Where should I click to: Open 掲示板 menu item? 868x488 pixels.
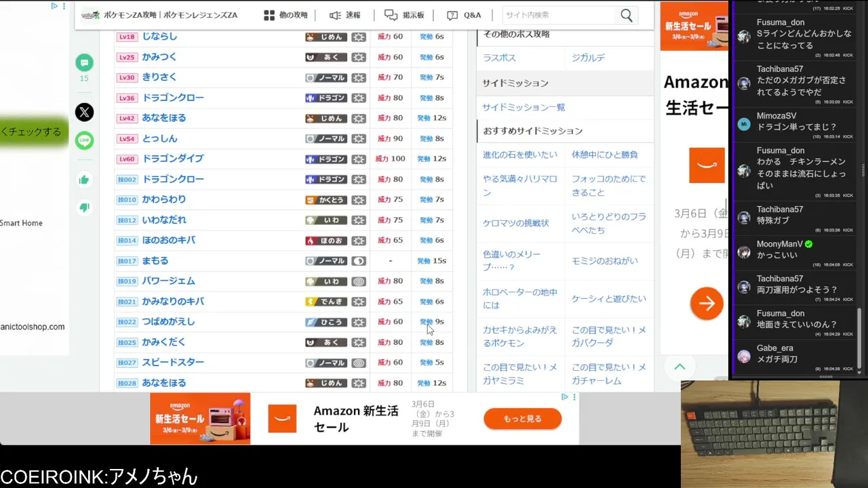pyautogui.click(x=404, y=15)
